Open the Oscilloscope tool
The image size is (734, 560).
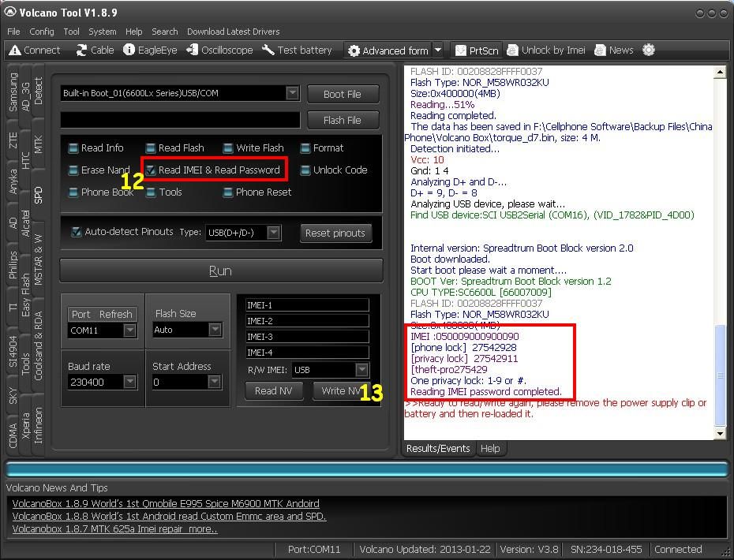[193, 50]
